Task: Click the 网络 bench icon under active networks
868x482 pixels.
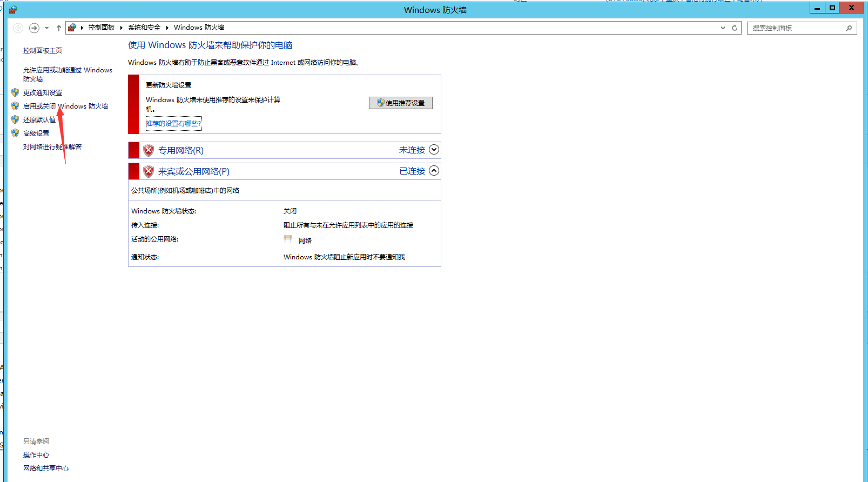Action: tap(288, 239)
